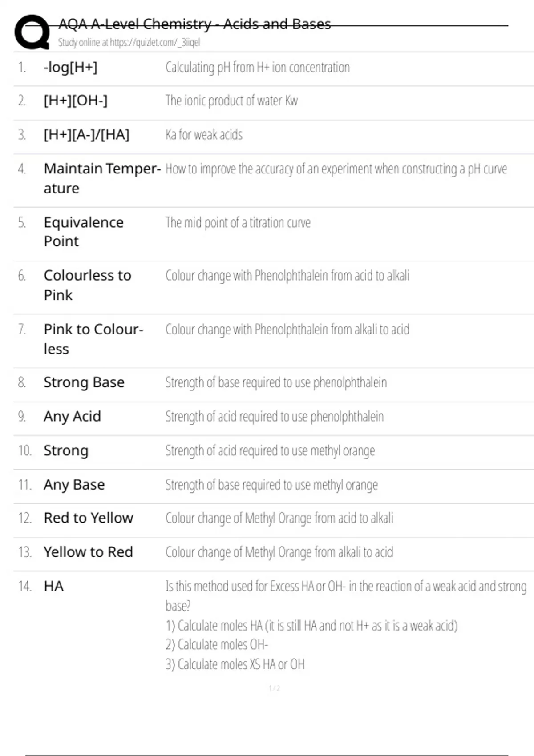Click the definition 'The ionic product of water Kw'
This screenshot has width=534, height=756.
[231, 101]
